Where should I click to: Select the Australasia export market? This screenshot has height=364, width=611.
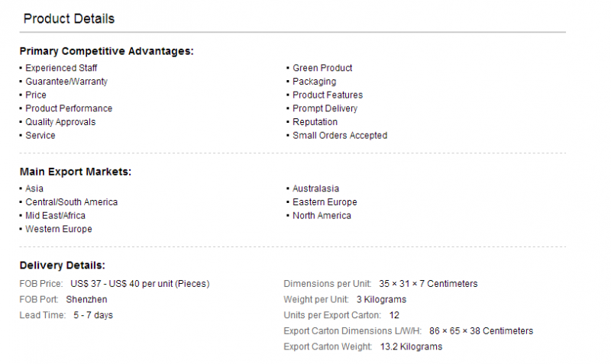tap(315, 188)
